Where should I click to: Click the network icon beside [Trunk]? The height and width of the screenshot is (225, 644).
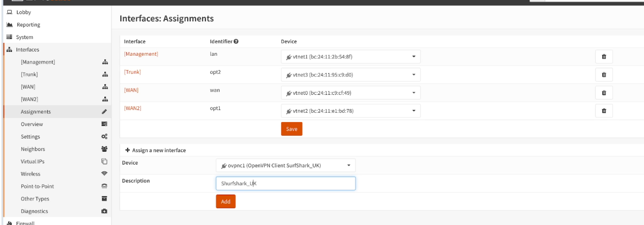pyautogui.click(x=104, y=75)
